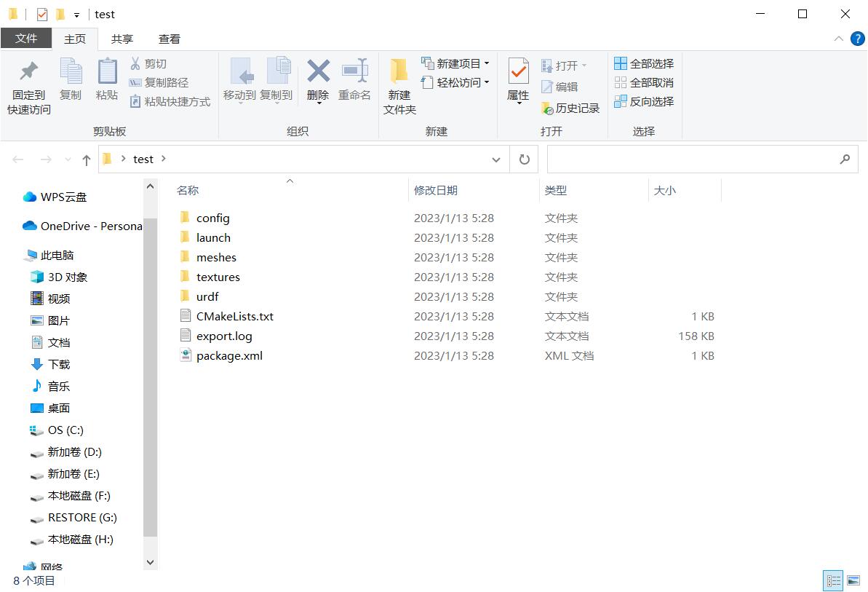
Task: Open the address bar history dropdown
Action: (496, 159)
